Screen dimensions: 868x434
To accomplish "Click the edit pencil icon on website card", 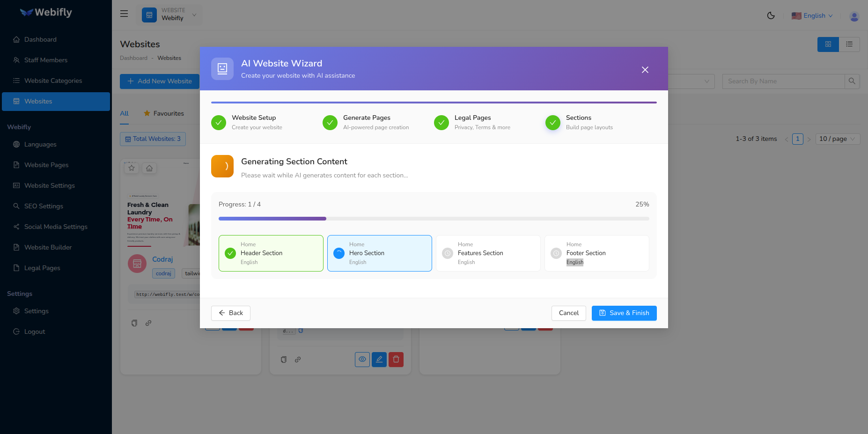I will [x=379, y=359].
